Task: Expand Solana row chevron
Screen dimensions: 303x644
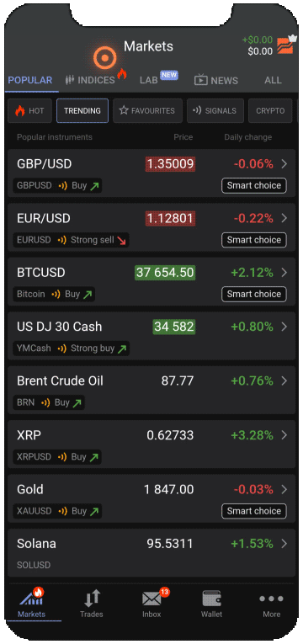Action: tap(284, 544)
